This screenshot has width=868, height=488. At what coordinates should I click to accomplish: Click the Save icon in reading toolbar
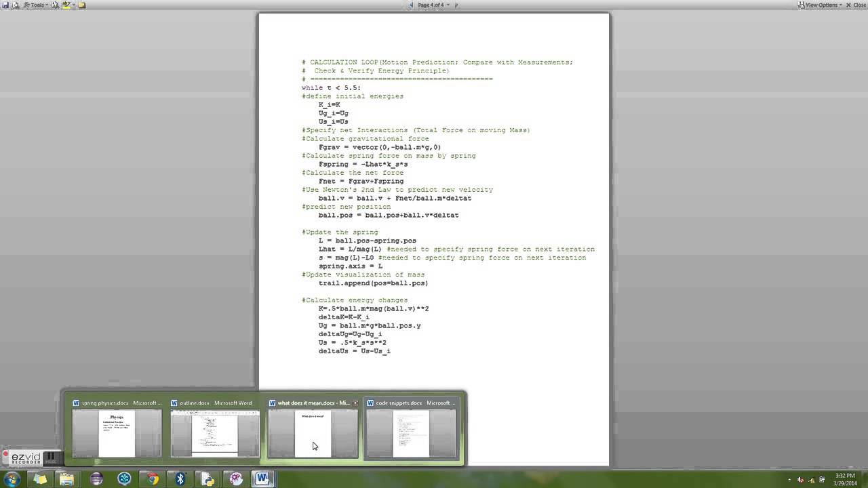(x=5, y=5)
